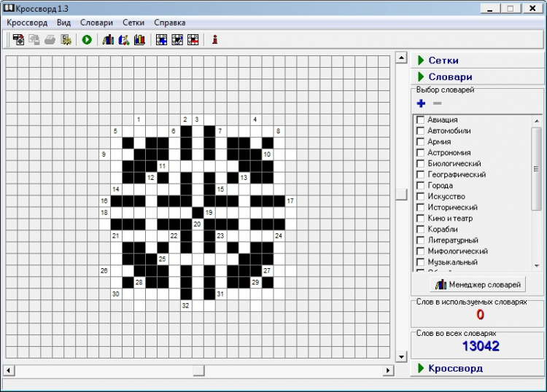
Task: Check the Географический dictionary
Action: tap(421, 175)
